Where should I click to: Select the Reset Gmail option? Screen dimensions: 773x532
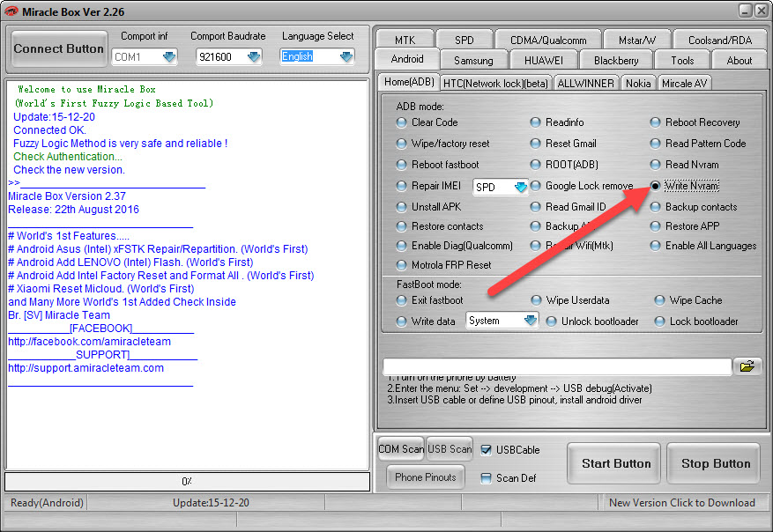(x=535, y=144)
